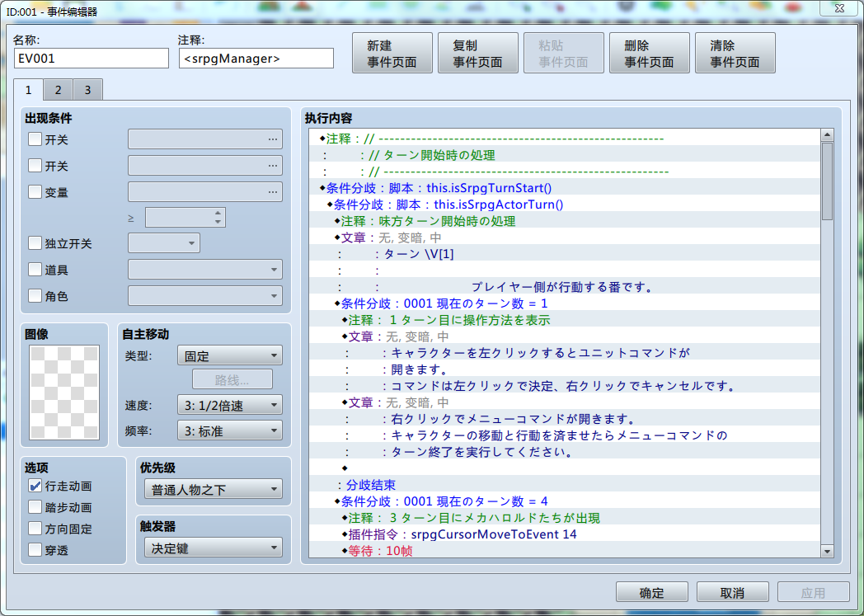Screen dimensions: 864x616
Task: Click the 名称 field containing EV001
Action: pyautogui.click(x=91, y=59)
